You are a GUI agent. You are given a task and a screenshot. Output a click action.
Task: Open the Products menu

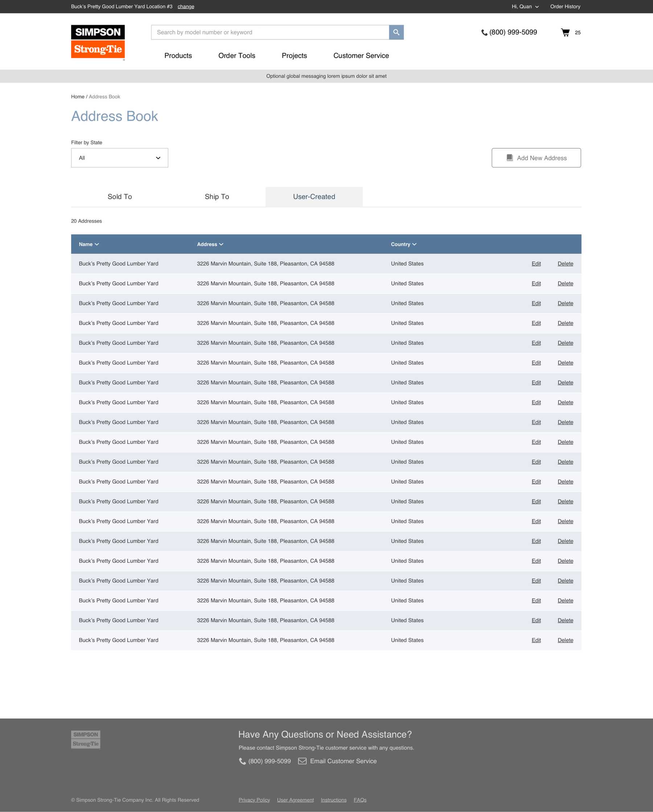(x=178, y=56)
